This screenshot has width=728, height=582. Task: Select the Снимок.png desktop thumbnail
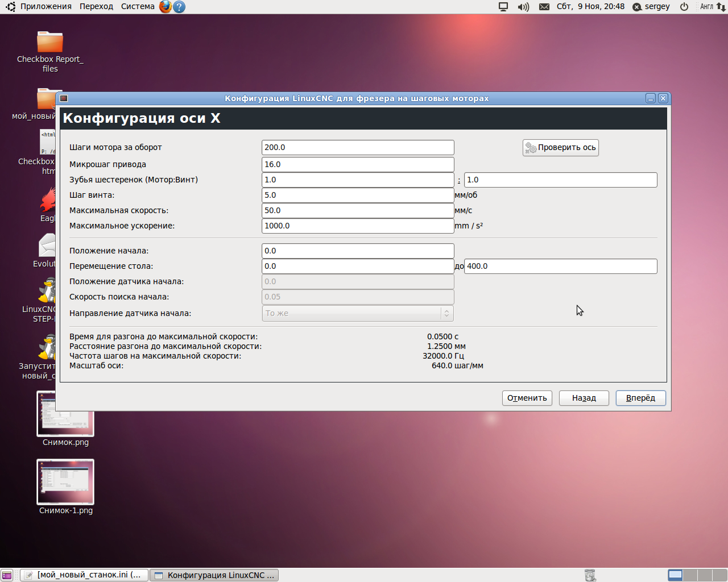point(65,414)
